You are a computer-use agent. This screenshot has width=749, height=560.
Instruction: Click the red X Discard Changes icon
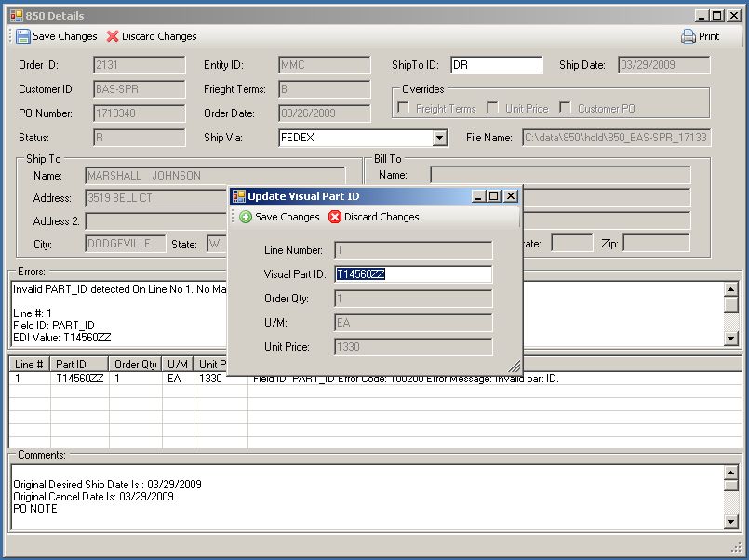[113, 36]
